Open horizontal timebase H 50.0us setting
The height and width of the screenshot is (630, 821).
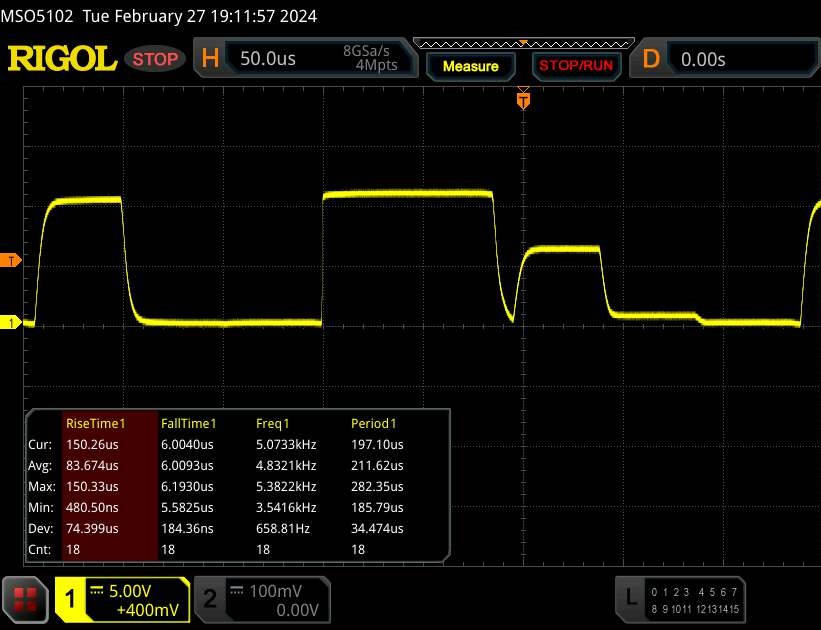tap(306, 58)
